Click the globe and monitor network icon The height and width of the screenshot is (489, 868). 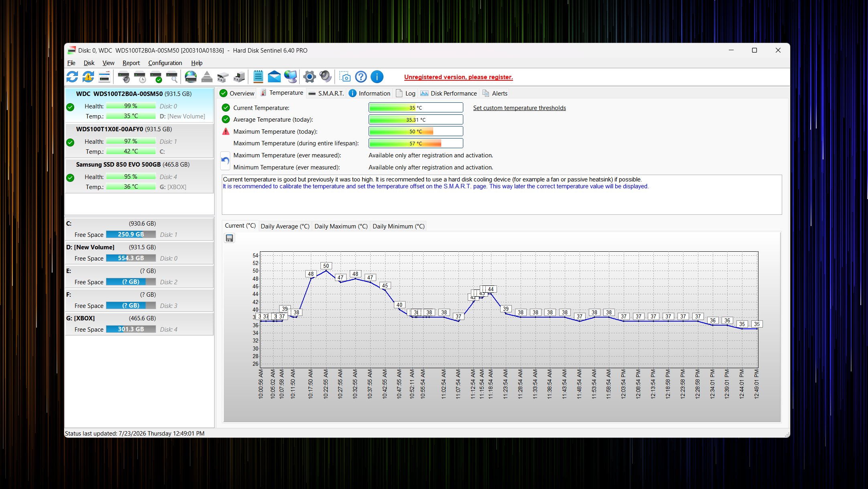290,77
